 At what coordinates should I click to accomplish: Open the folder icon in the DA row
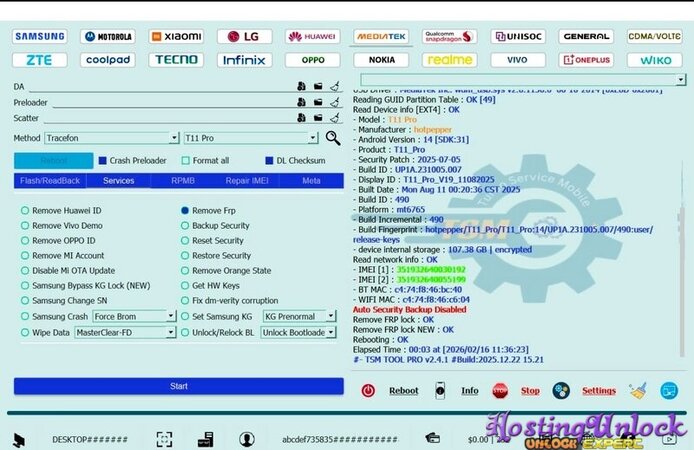318,86
